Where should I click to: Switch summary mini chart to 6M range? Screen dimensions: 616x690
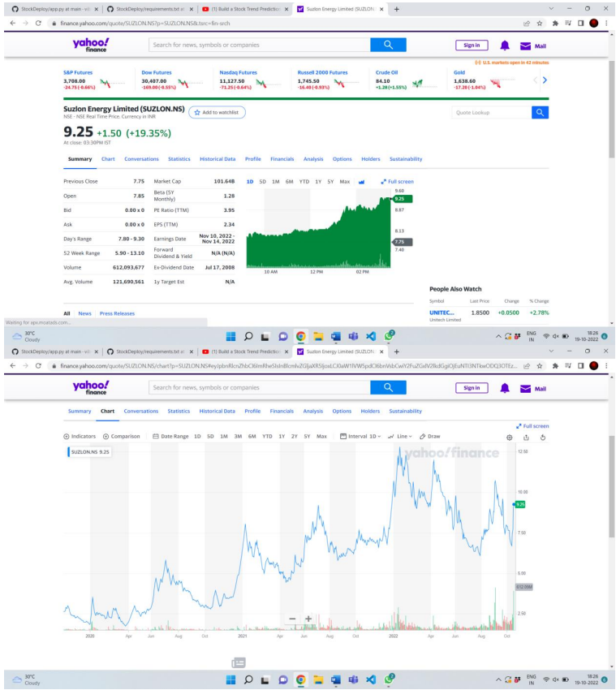[289, 182]
